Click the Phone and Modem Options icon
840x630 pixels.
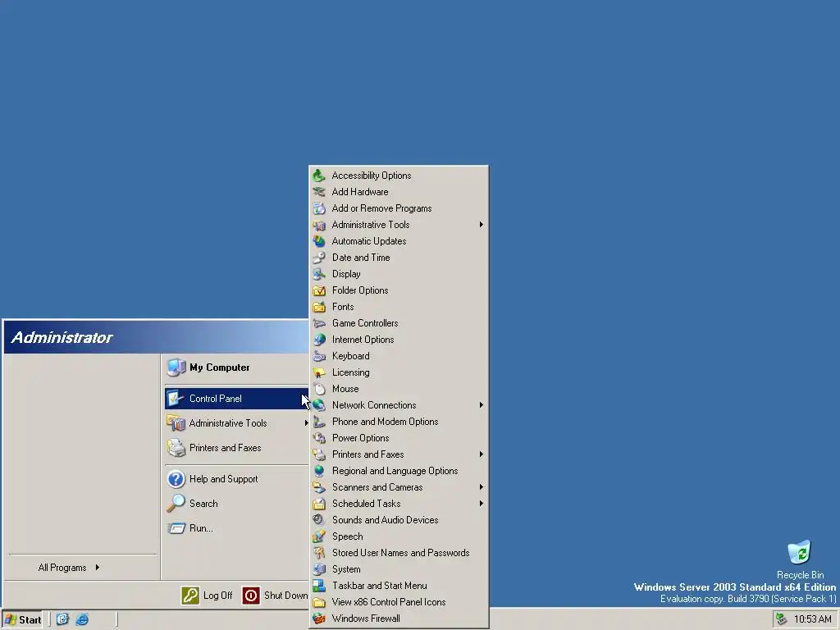(x=319, y=422)
